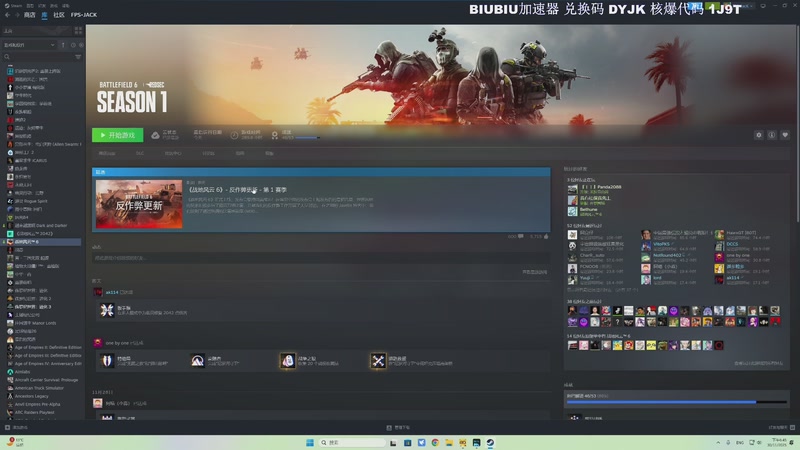The image size is (800, 450).
Task: Open the FPS-JACK profile tab
Action: point(84,15)
